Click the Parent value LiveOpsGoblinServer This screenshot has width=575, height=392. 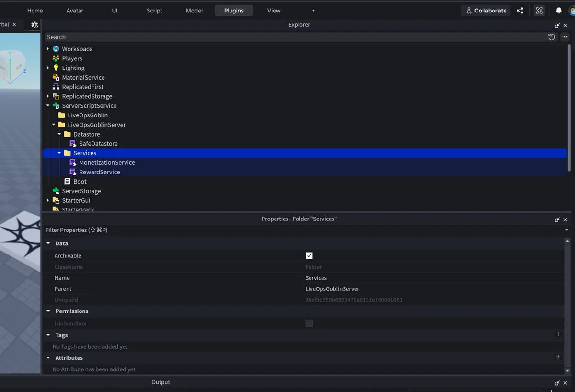click(x=333, y=289)
